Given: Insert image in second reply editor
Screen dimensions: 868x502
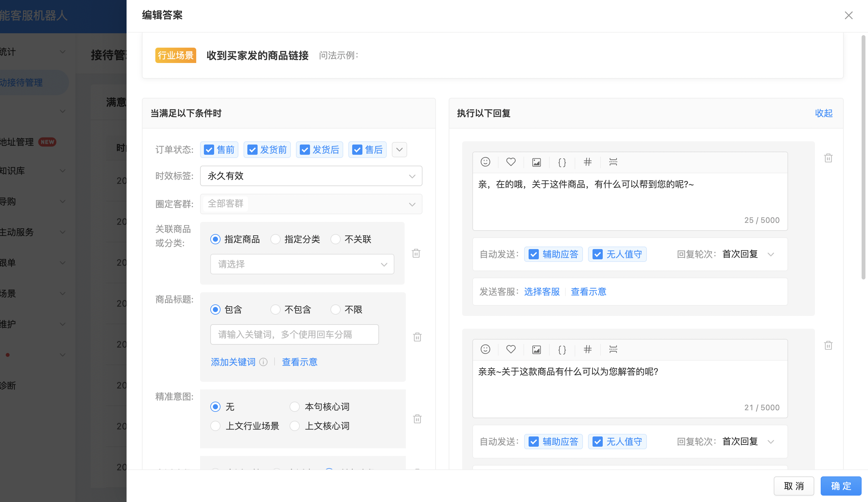Looking at the screenshot, I should (x=536, y=349).
